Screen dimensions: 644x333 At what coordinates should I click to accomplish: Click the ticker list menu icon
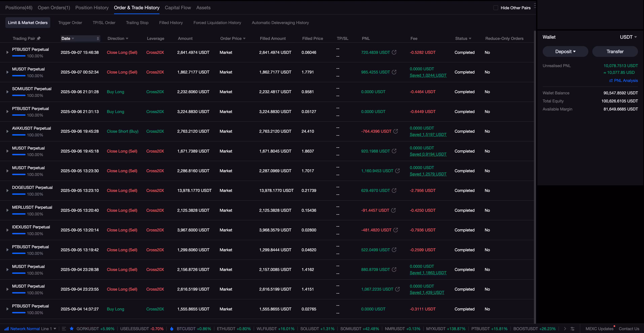64,329
